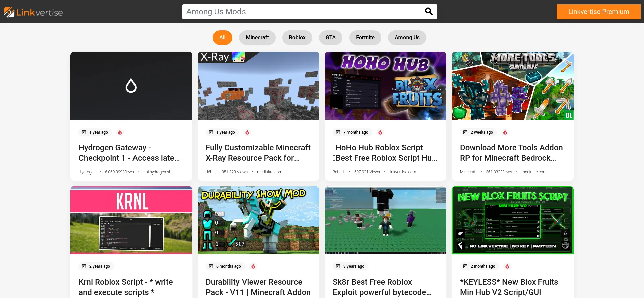
Task: Click the linkvertise.com domain text
Action: pos(402,172)
